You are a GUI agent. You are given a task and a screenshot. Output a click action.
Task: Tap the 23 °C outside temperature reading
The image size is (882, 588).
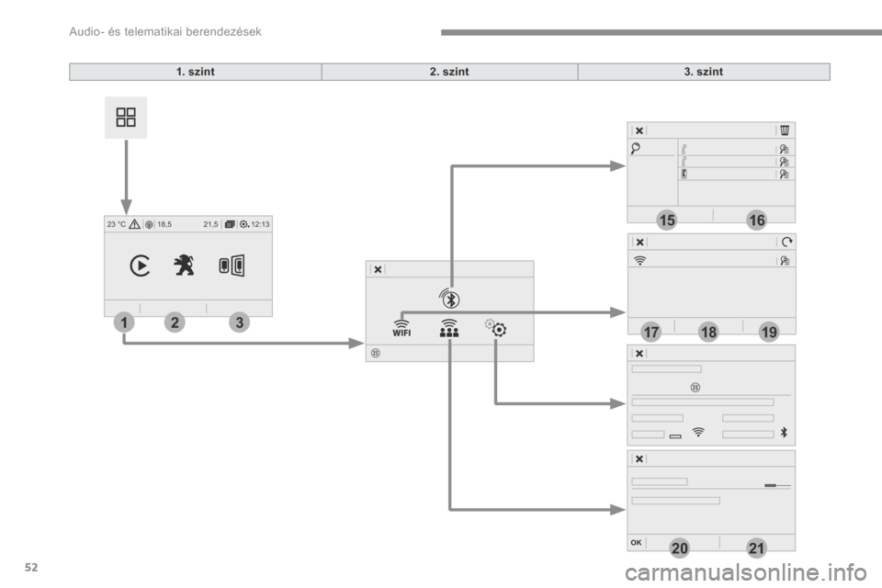pos(117,224)
